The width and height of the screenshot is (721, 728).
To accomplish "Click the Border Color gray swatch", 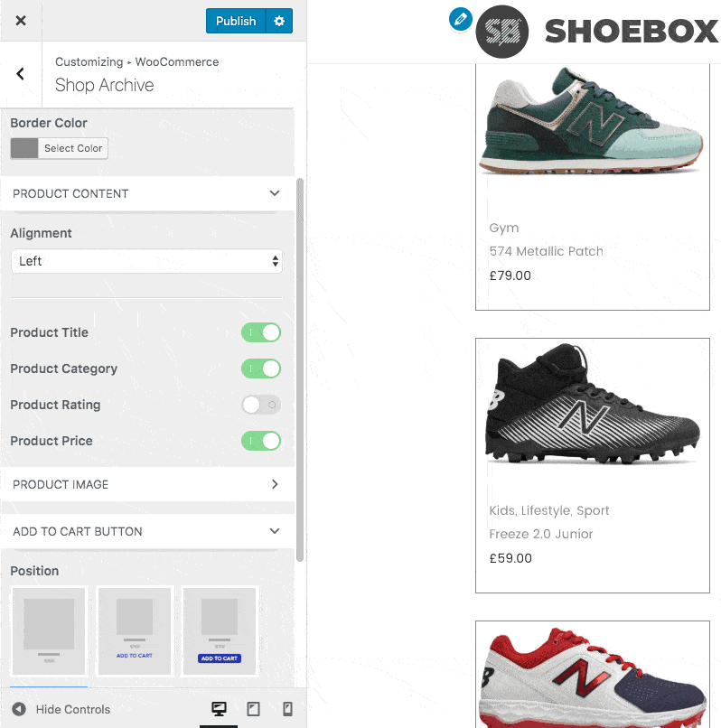I will click(x=24, y=148).
